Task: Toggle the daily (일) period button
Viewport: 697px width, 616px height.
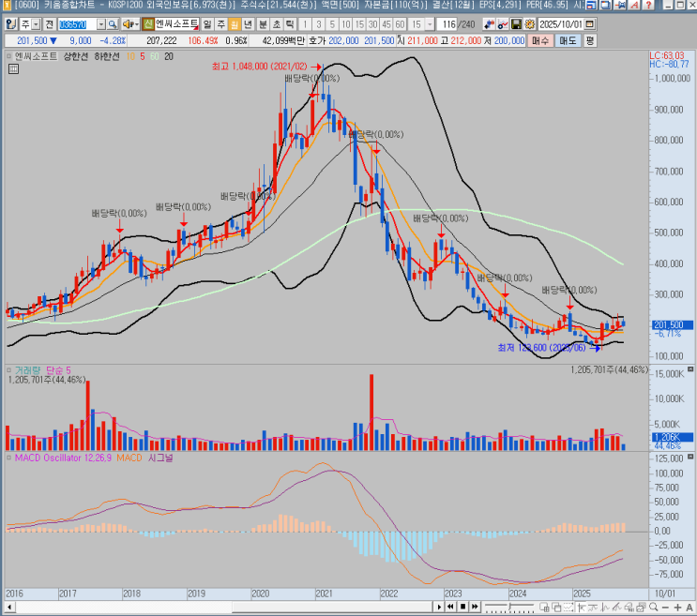Action: pyautogui.click(x=207, y=24)
